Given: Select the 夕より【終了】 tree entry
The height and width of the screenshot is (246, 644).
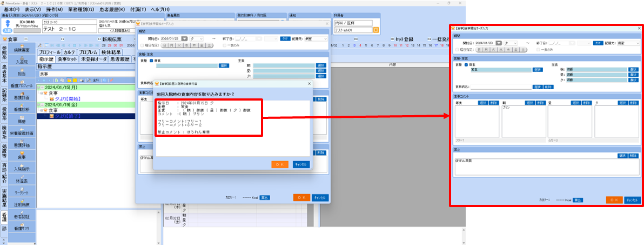Looking at the screenshot, I should coord(68,116).
